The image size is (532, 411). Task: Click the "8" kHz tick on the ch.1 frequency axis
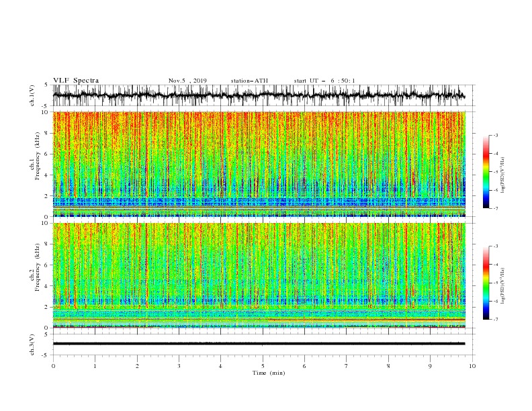(48, 133)
